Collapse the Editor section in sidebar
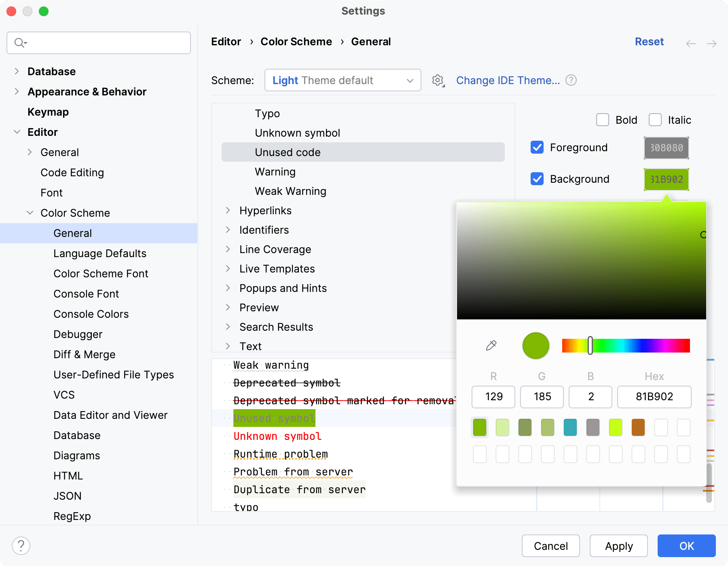 pyautogui.click(x=17, y=132)
